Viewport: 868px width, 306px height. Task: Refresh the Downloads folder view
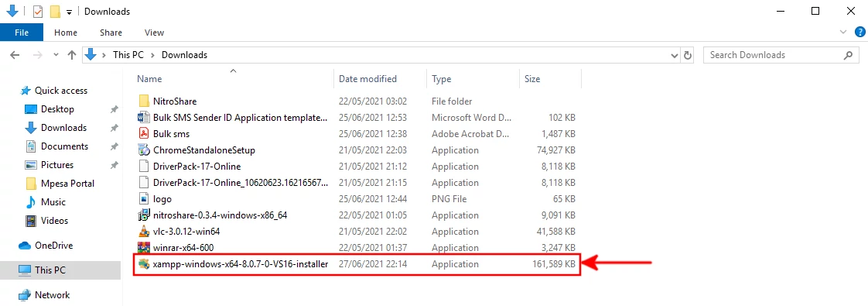[x=688, y=55]
